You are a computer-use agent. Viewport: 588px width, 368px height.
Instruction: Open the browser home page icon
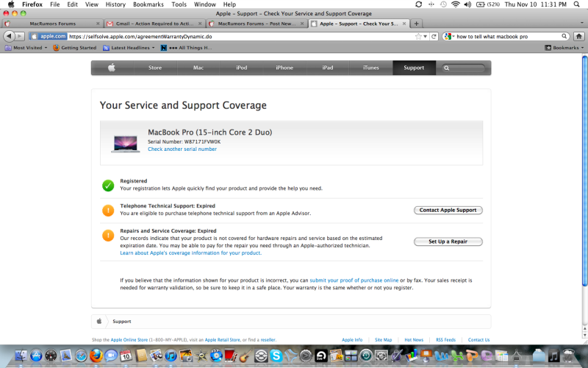coord(579,36)
